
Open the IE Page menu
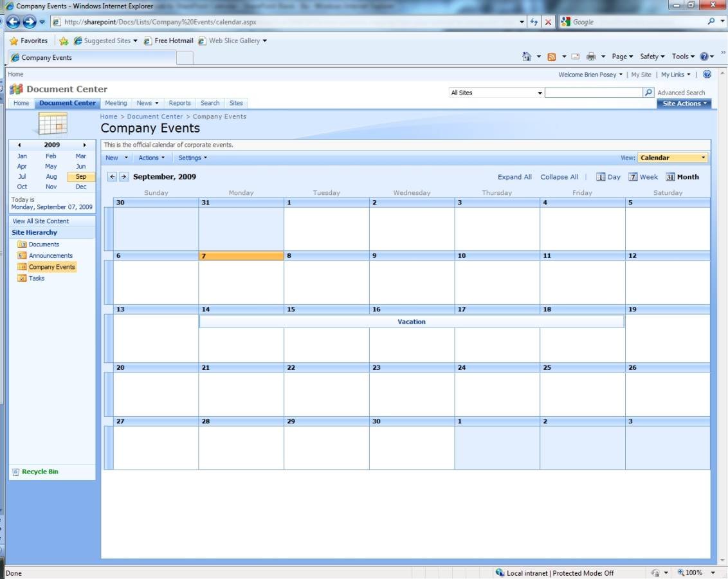tap(622, 57)
